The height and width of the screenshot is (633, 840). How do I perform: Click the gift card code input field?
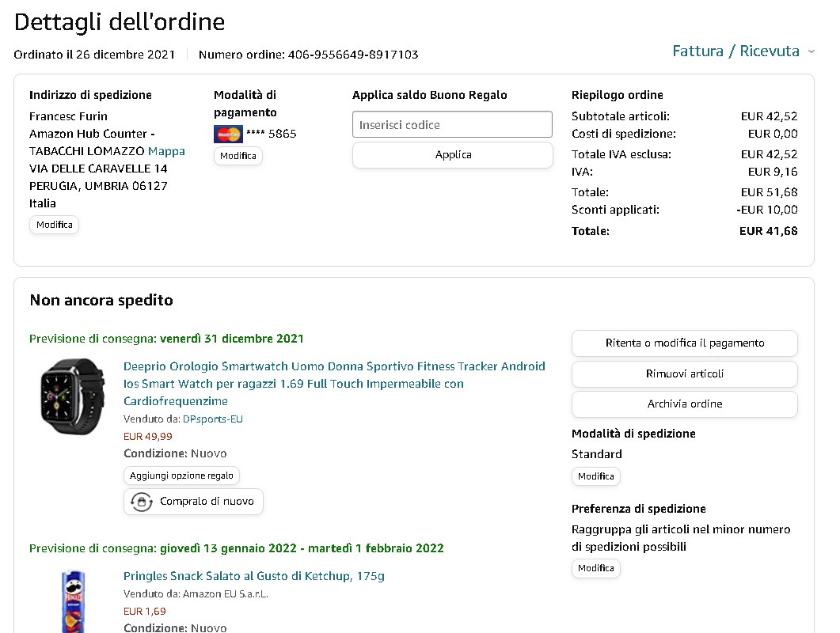[452, 124]
